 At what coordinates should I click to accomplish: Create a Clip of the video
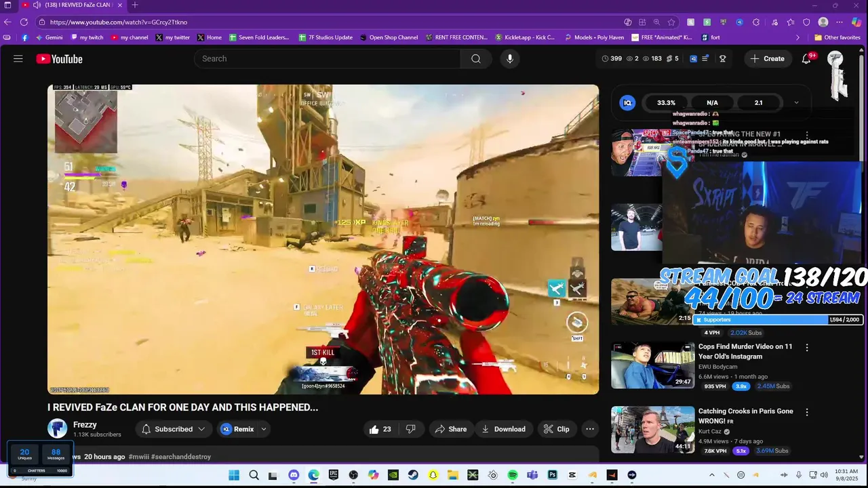click(557, 429)
